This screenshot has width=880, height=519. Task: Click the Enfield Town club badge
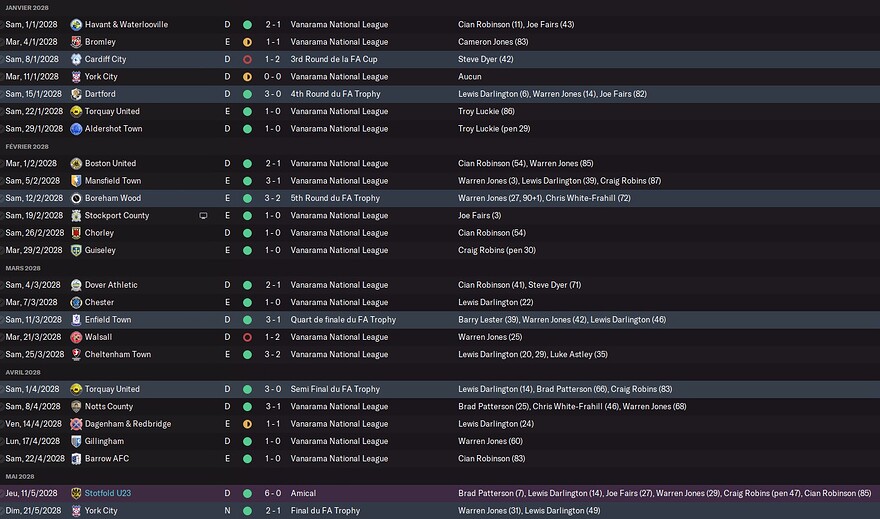(x=76, y=320)
